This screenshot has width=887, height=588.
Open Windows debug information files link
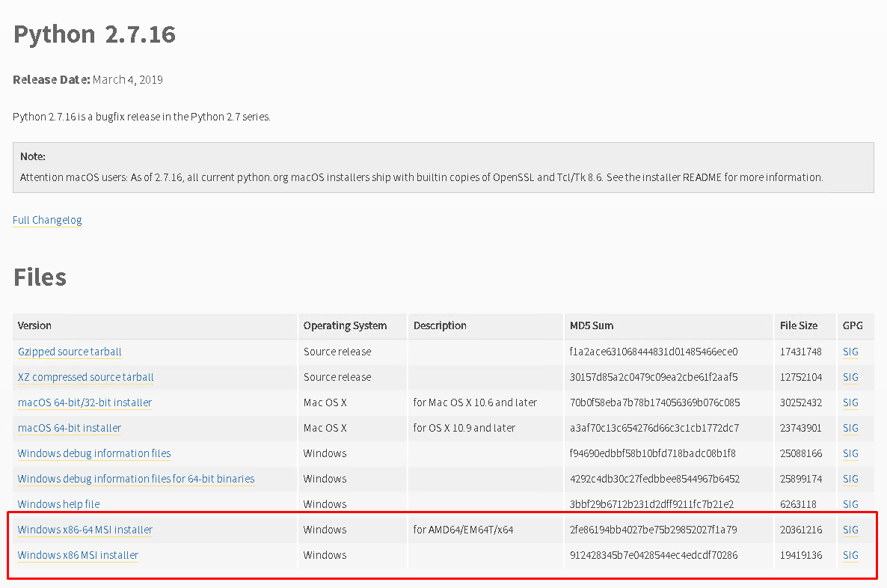[x=94, y=453]
